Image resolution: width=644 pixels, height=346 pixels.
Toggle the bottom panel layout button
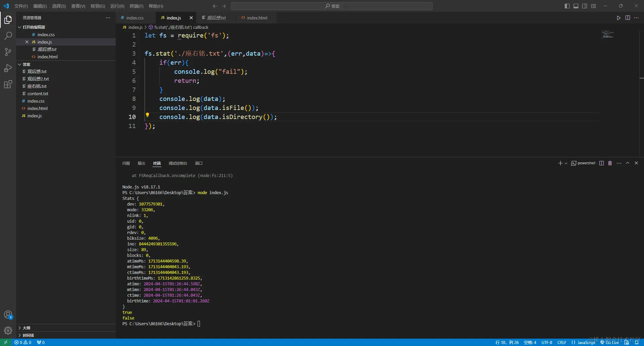point(576,6)
